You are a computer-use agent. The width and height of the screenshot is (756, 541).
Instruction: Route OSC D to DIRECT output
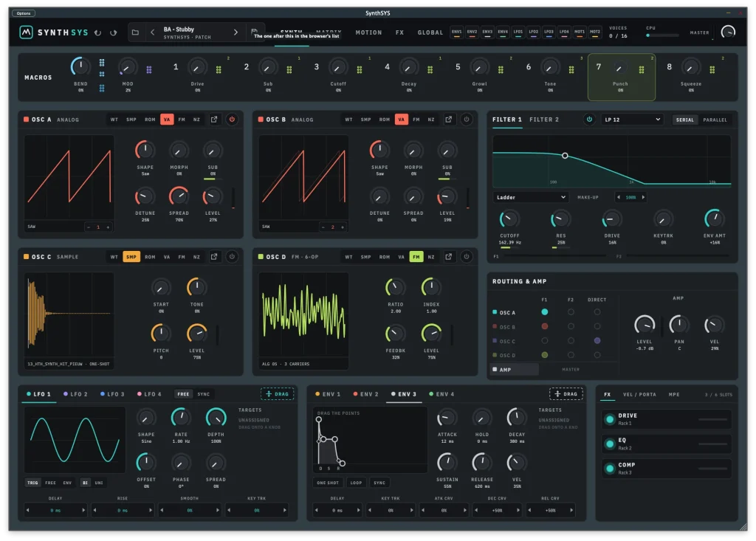(x=597, y=355)
